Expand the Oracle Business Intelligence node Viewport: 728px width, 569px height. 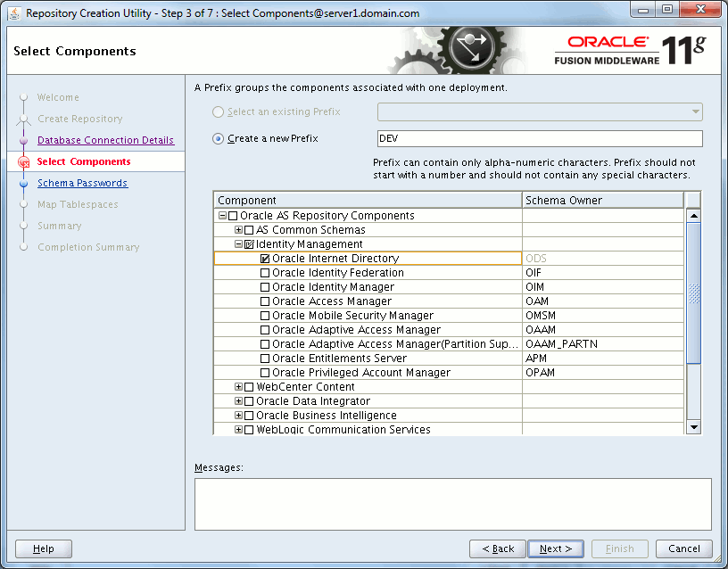(x=238, y=416)
